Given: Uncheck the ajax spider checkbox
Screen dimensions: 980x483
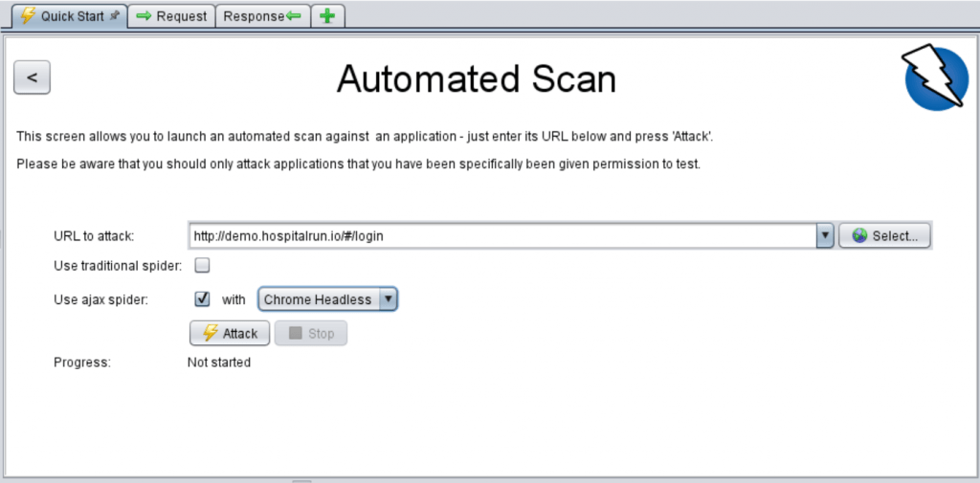Looking at the screenshot, I should point(202,299).
